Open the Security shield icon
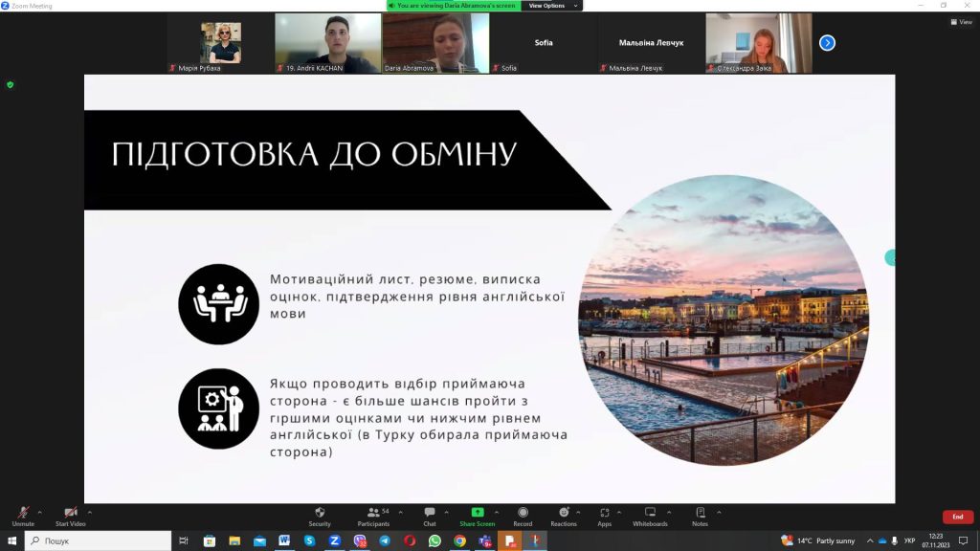This screenshot has height=551, width=980. click(320, 513)
